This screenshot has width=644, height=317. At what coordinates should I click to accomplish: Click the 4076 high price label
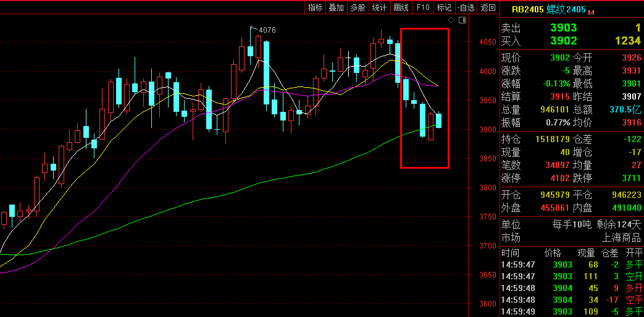pyautogui.click(x=267, y=30)
